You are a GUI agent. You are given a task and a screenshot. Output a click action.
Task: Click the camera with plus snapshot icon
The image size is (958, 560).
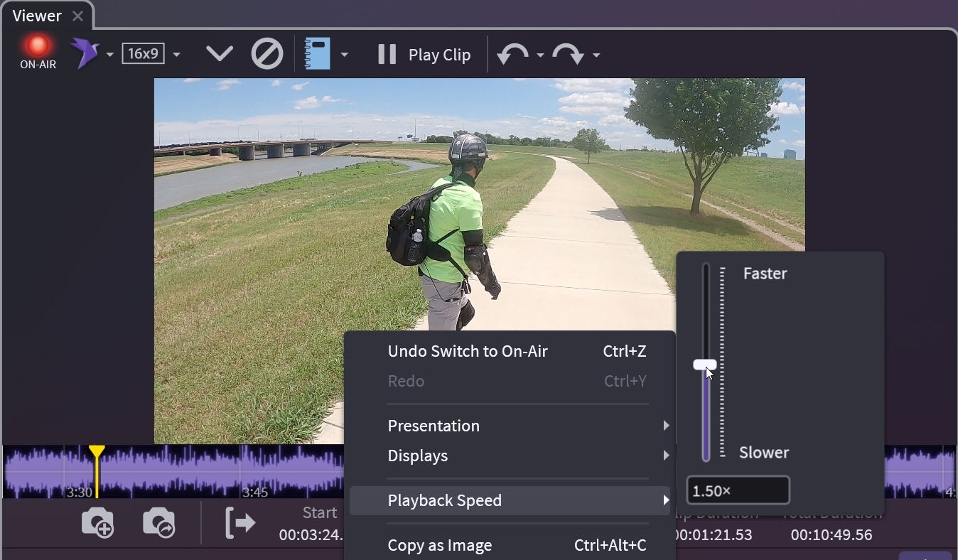(97, 523)
